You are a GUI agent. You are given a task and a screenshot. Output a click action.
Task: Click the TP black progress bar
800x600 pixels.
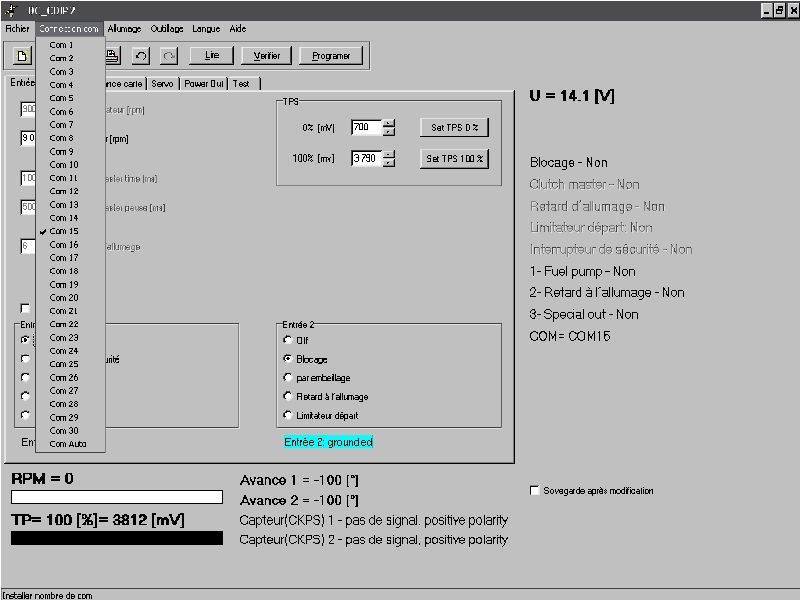point(116,538)
